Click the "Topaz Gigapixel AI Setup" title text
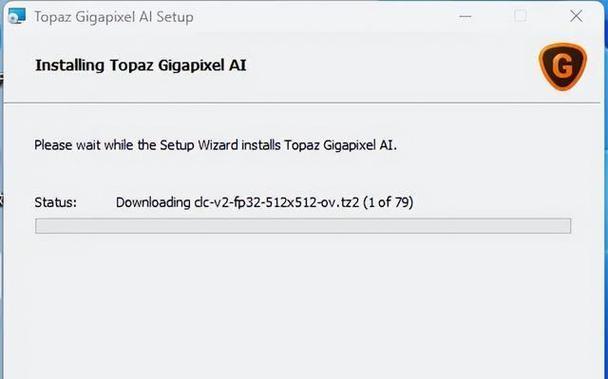 pos(114,17)
